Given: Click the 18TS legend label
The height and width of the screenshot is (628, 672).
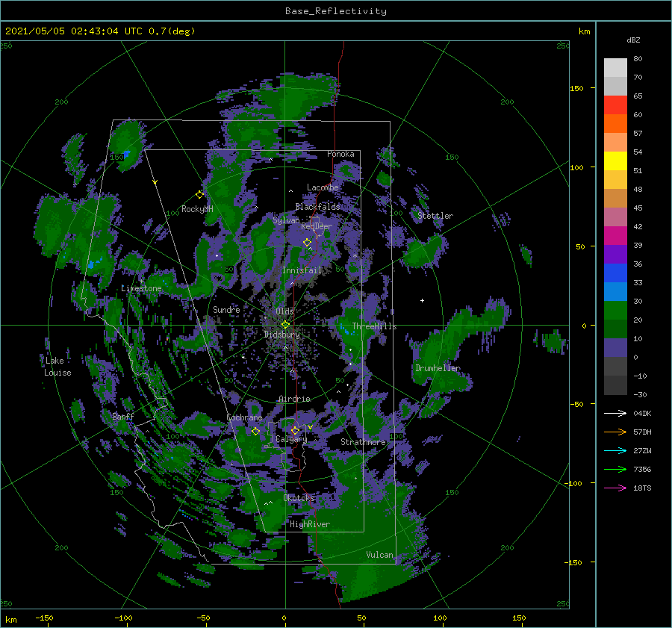Looking at the screenshot, I should pos(642,488).
